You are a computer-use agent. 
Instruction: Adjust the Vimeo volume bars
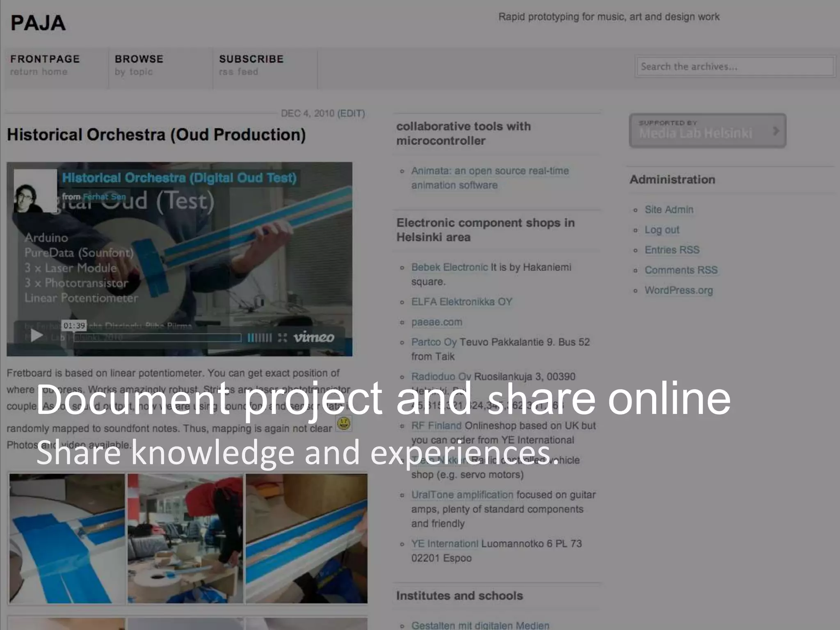(x=259, y=338)
